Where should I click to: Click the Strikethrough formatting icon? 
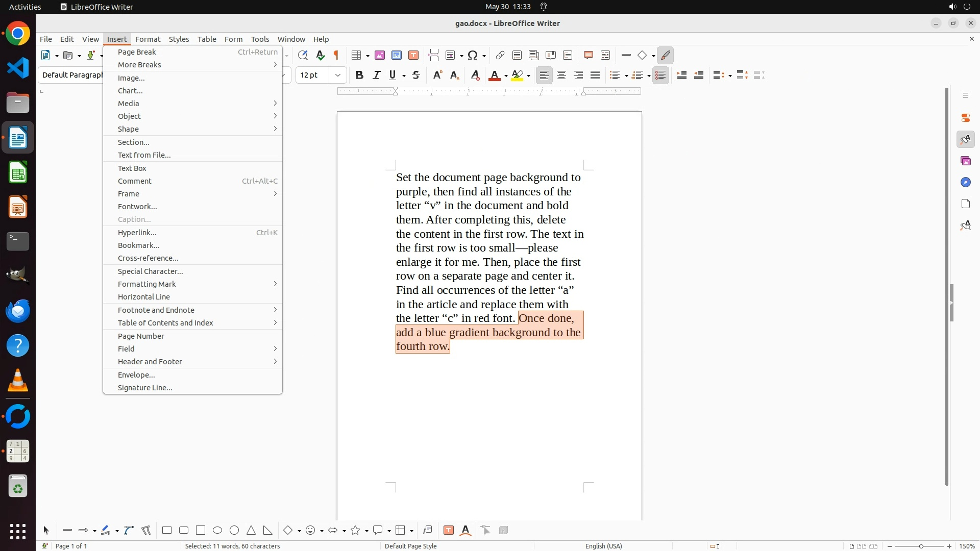416,75
